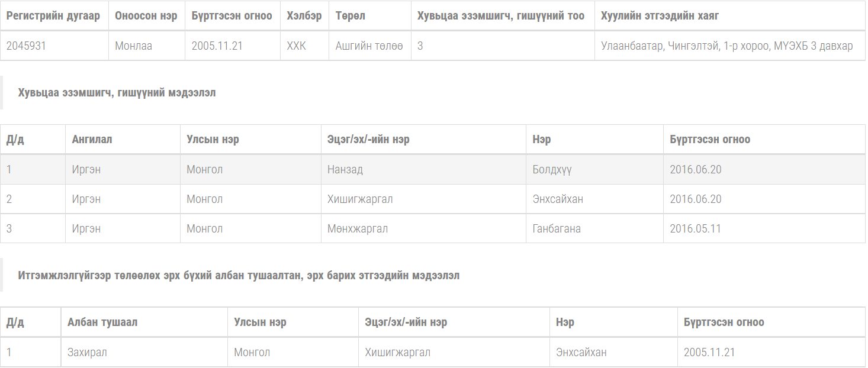Image resolution: width=868 pixels, height=368 pixels.
Task: Select the ХХК form cell
Action: (x=296, y=46)
